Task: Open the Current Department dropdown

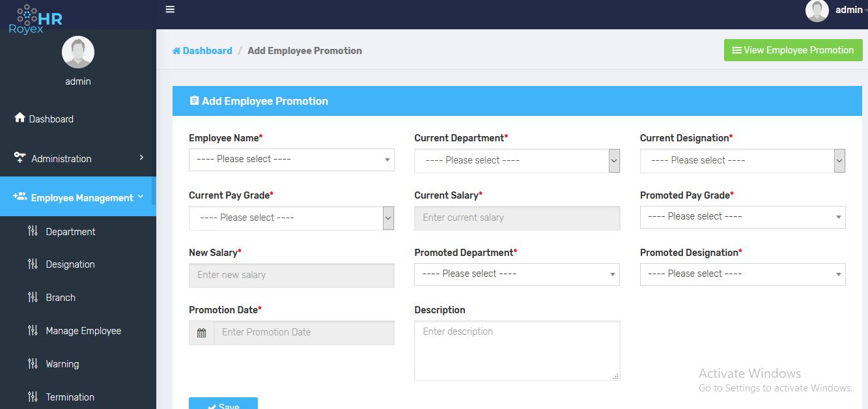Action: [x=516, y=160]
